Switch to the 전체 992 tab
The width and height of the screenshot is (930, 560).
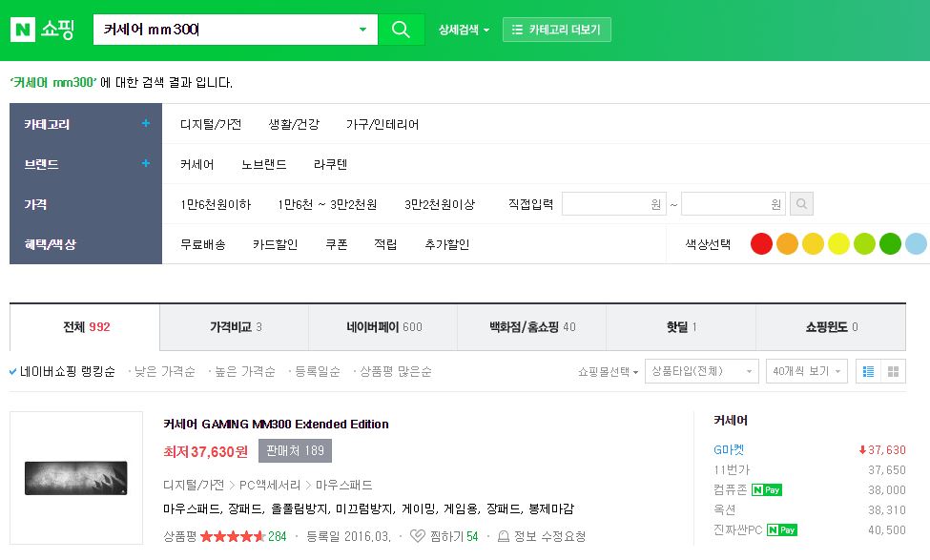[x=85, y=327]
